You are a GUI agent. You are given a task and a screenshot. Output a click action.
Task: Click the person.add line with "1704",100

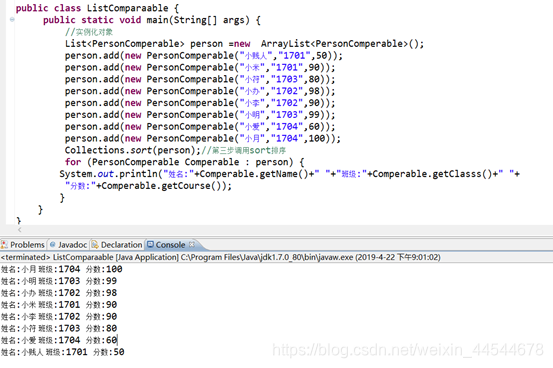click(202, 138)
